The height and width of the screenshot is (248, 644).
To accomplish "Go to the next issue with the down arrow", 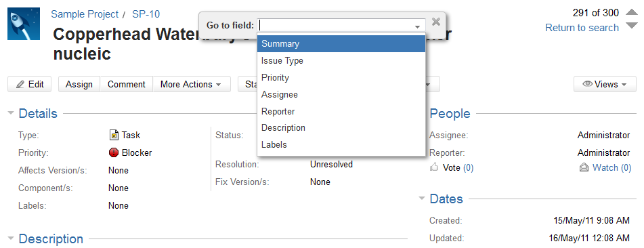I will (631, 26).
